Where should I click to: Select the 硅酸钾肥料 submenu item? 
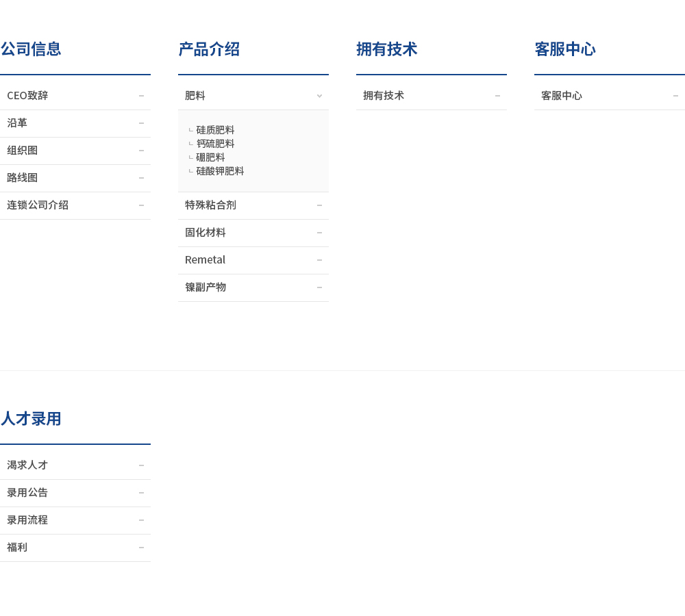220,171
